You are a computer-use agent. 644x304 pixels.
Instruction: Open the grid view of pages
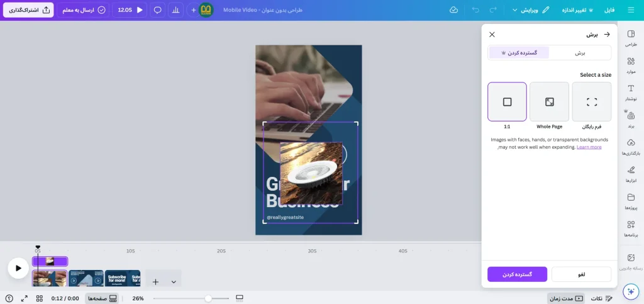40,298
